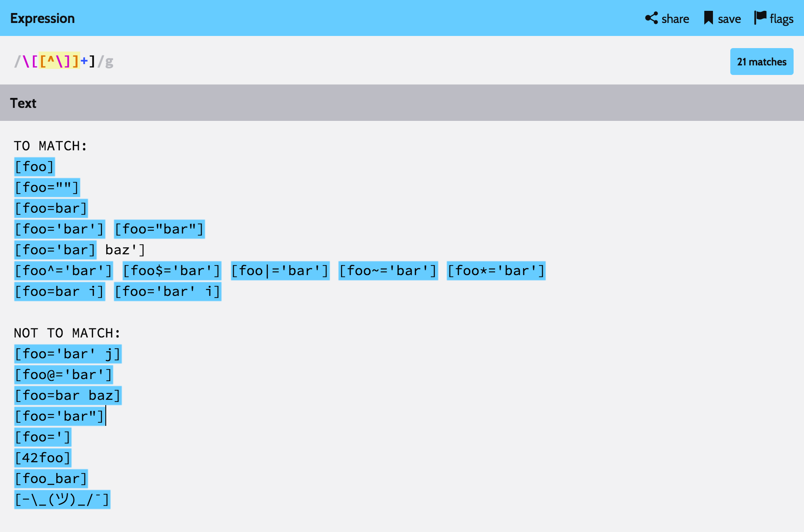Click the [foo*='bar'] match

(x=496, y=271)
